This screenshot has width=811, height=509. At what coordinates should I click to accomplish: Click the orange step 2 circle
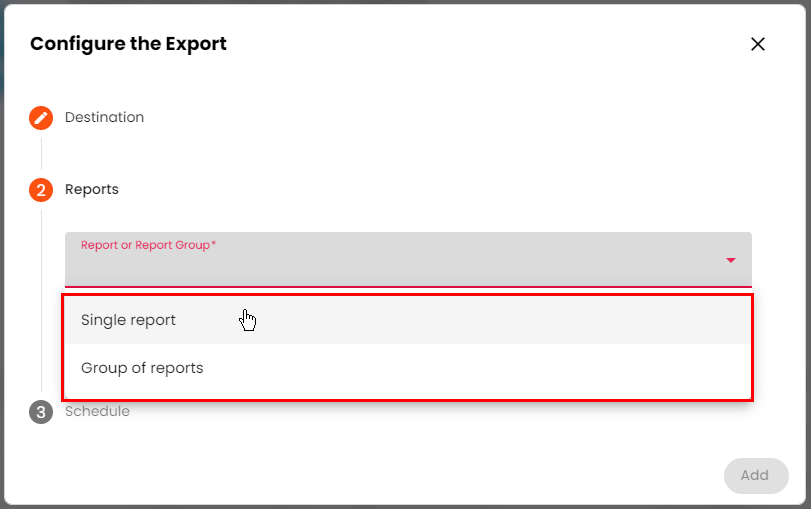pyautogui.click(x=41, y=190)
